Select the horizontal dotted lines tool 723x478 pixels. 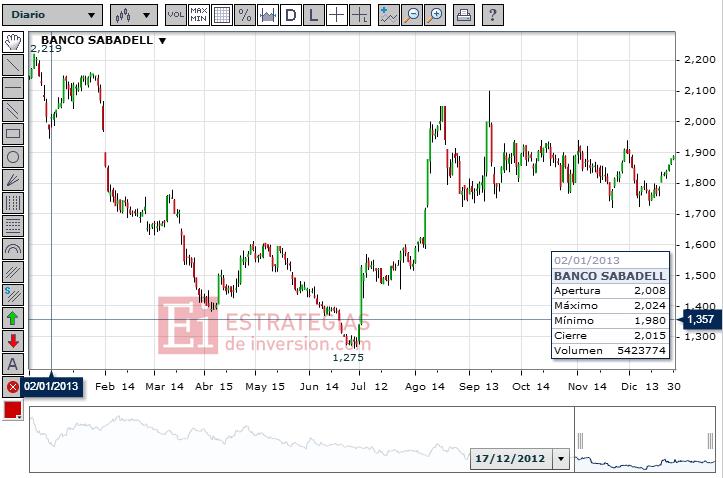coord(13,226)
